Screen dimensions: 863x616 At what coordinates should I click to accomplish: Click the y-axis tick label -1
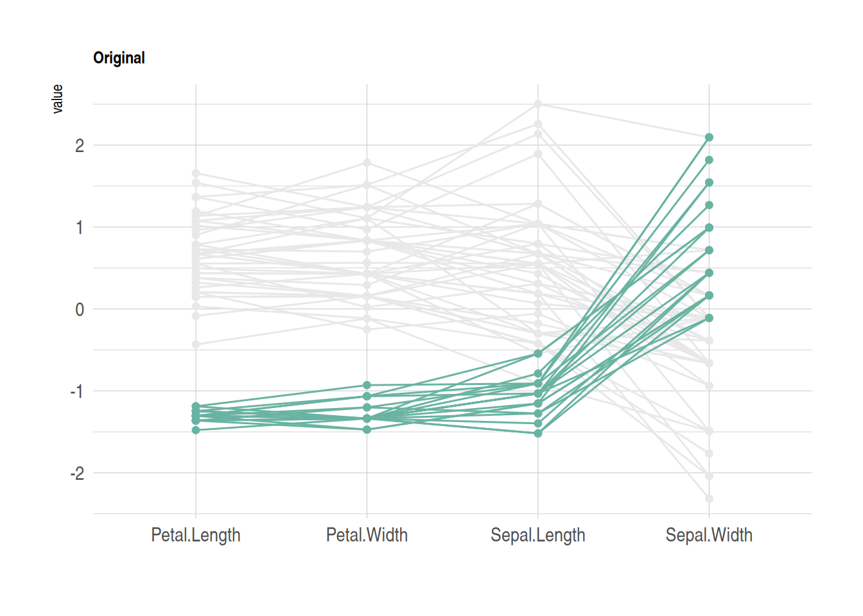pos(77,391)
